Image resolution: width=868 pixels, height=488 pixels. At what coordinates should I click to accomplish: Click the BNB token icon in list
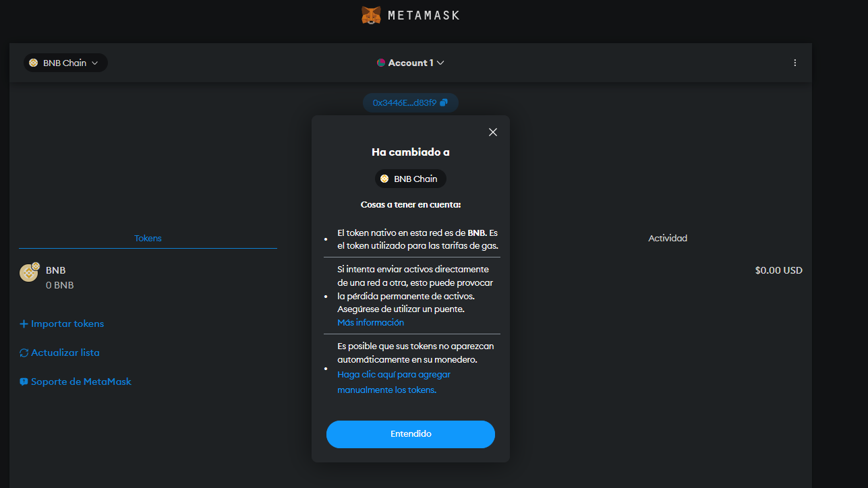29,272
